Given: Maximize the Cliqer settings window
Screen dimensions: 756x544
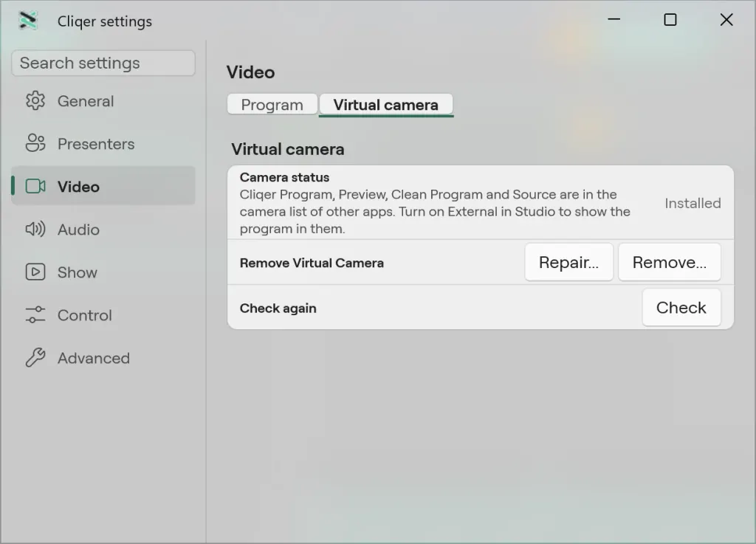Looking at the screenshot, I should pos(670,20).
